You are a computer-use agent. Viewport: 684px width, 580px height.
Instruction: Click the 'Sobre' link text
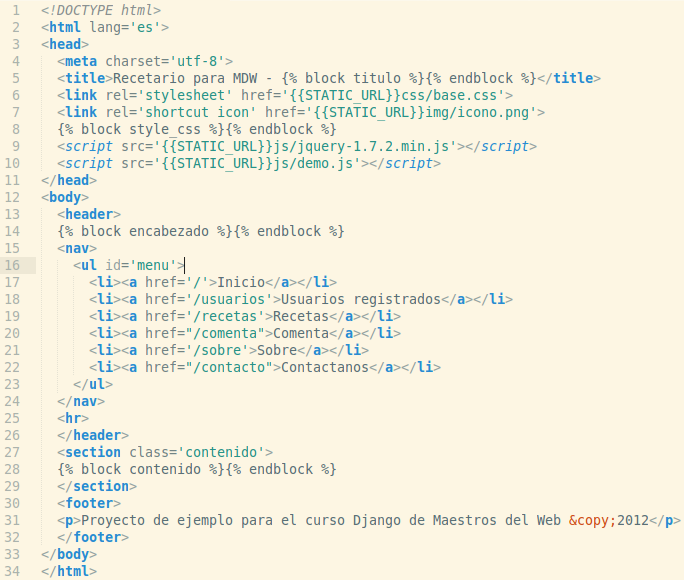tap(277, 350)
